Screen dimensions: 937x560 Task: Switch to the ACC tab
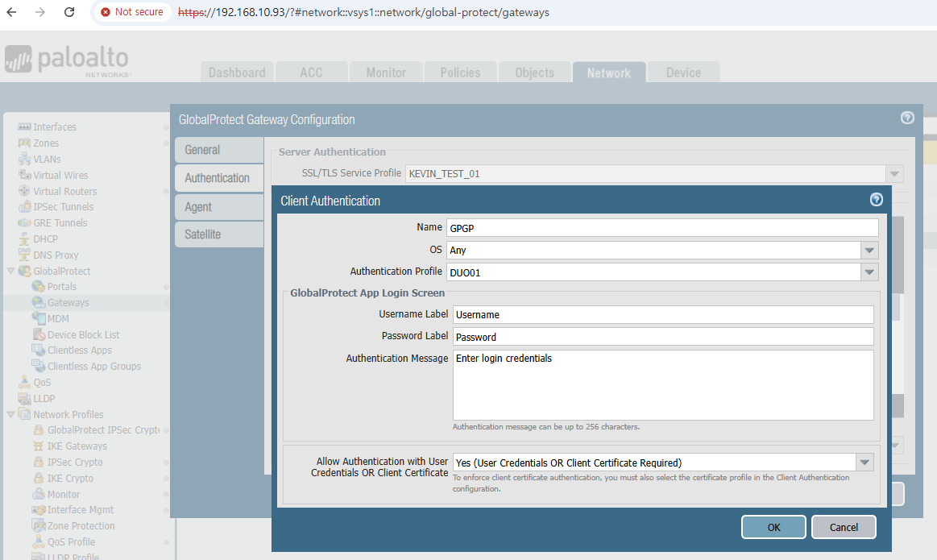tap(311, 73)
